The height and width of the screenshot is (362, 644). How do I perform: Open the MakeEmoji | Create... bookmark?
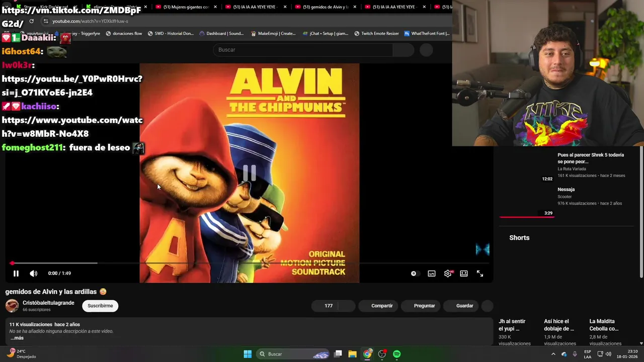coord(273,34)
